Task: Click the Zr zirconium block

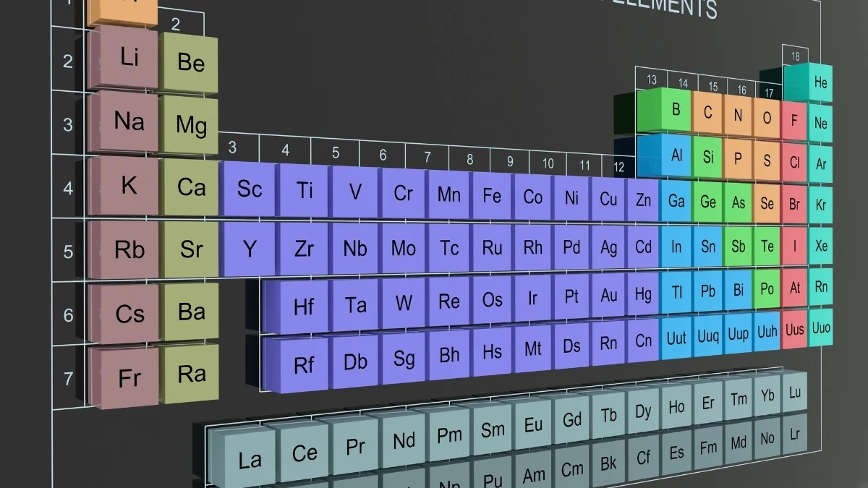Action: pos(305,249)
